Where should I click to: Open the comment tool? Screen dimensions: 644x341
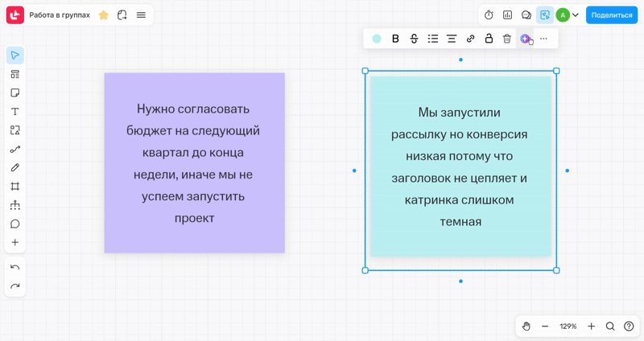click(x=14, y=224)
